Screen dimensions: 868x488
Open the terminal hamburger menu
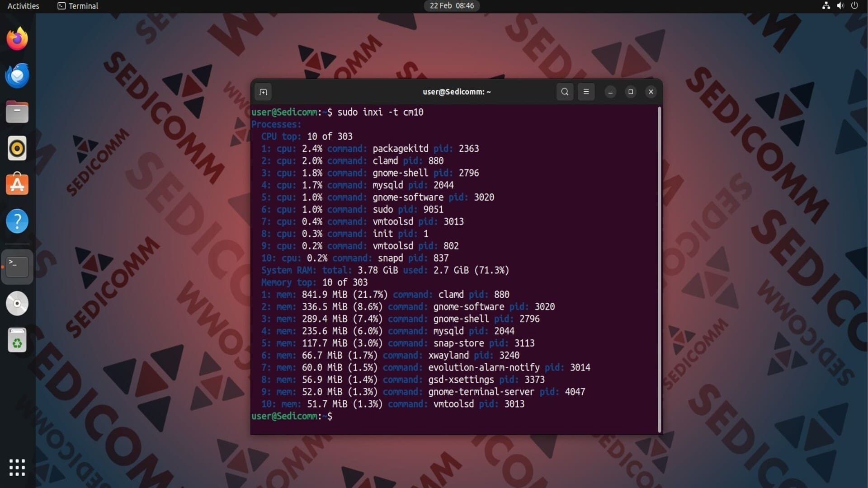point(586,92)
